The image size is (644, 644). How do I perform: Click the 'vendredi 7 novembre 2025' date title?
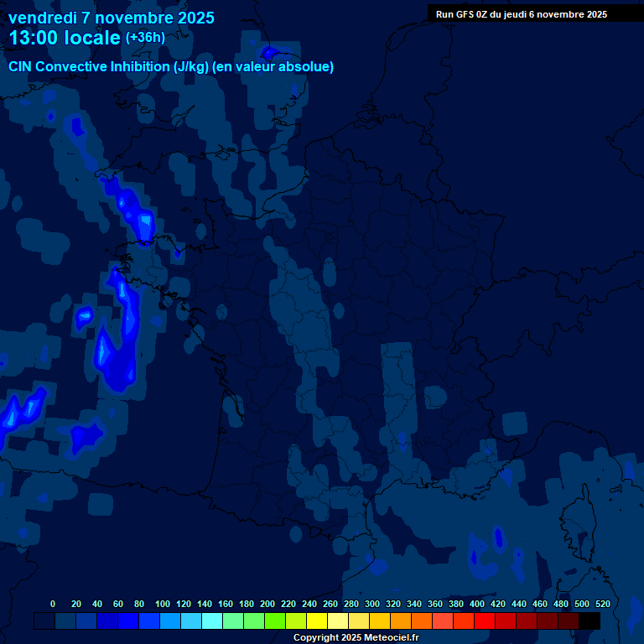pos(111,18)
